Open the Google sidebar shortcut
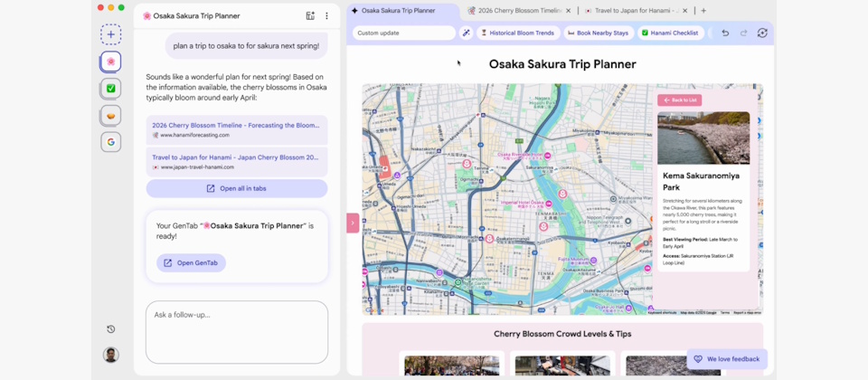Image resolution: width=868 pixels, height=380 pixels. (110, 142)
